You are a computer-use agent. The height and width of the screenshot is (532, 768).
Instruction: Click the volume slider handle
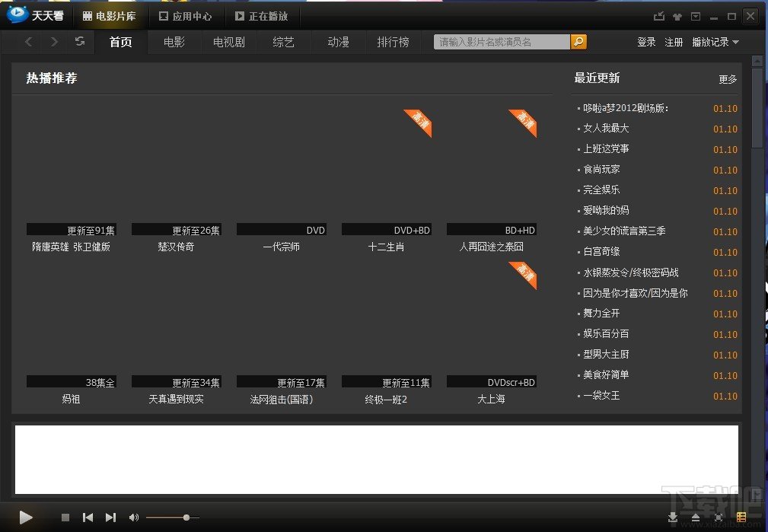(x=186, y=518)
